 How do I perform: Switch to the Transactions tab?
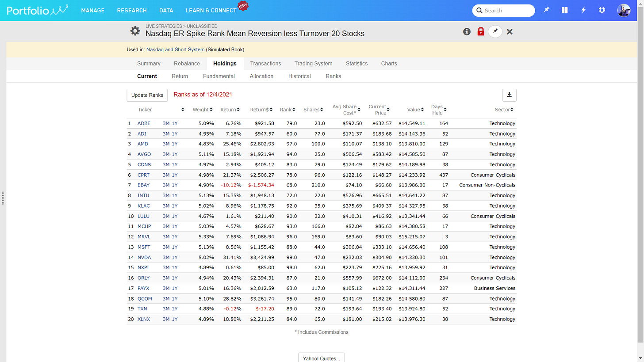[265, 63]
